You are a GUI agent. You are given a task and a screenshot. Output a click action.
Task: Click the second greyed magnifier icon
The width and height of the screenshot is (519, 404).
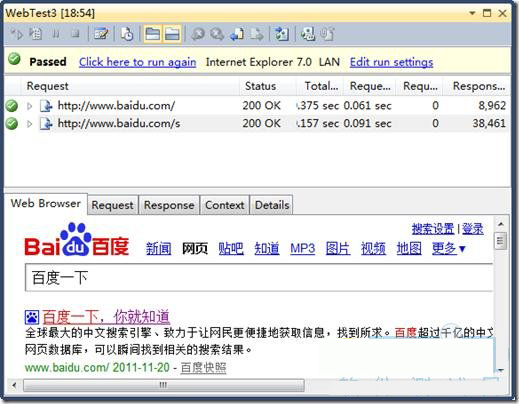coord(217,34)
